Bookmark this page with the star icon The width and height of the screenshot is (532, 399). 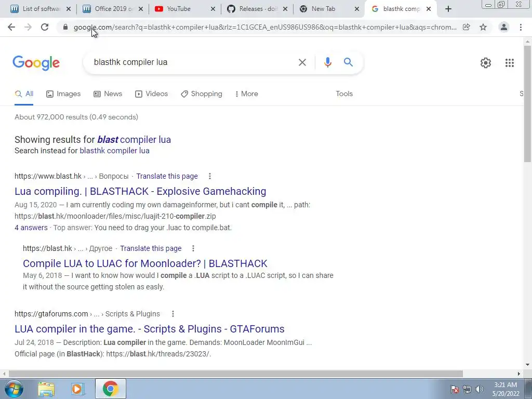tap(483, 27)
